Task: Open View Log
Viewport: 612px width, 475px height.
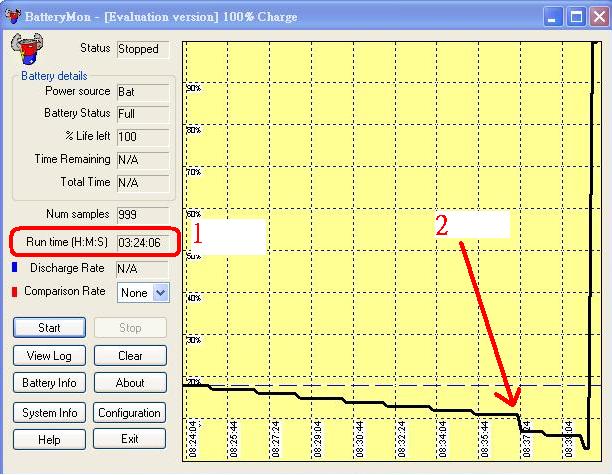Action: coord(49,356)
